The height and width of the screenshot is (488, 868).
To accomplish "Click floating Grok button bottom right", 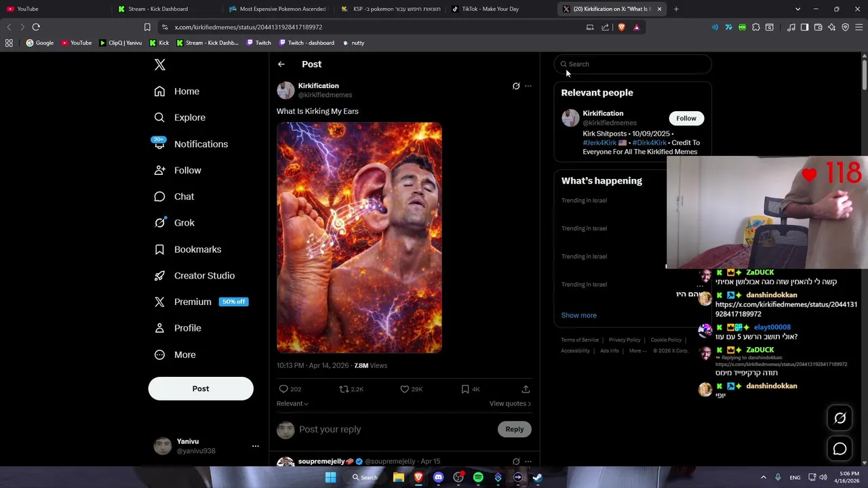I will click(x=840, y=418).
